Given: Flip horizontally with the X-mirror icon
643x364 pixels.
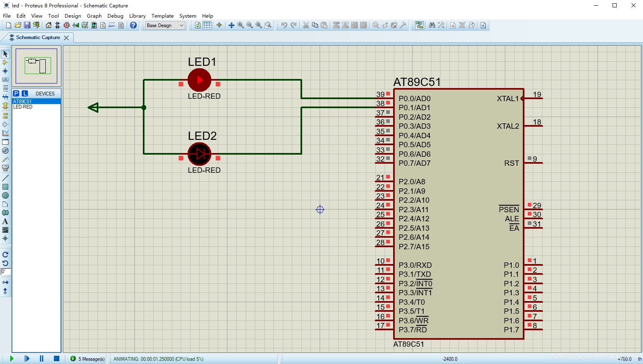Looking at the screenshot, I should click(5, 282).
